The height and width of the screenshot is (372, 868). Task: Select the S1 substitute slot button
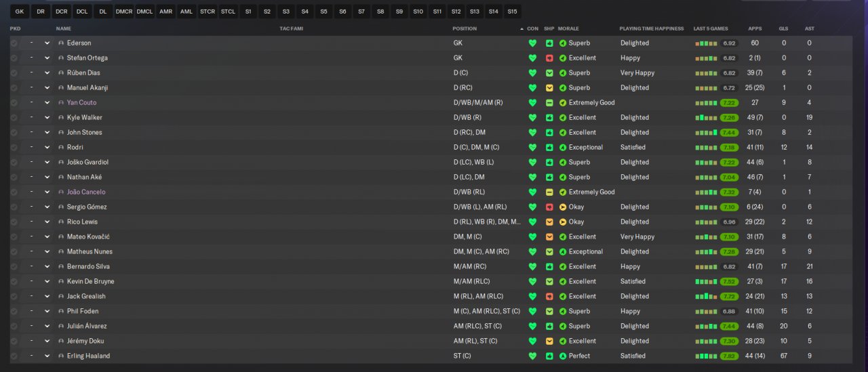tap(248, 12)
